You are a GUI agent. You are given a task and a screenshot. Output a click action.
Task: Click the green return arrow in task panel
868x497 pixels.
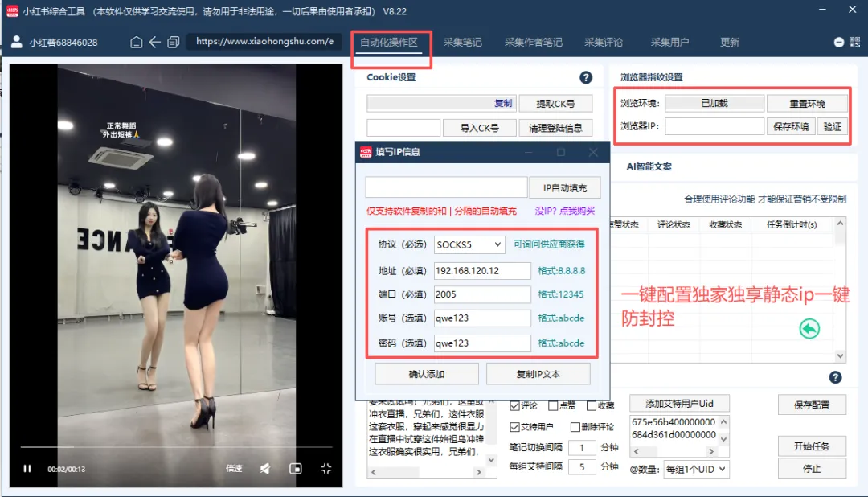click(x=809, y=328)
